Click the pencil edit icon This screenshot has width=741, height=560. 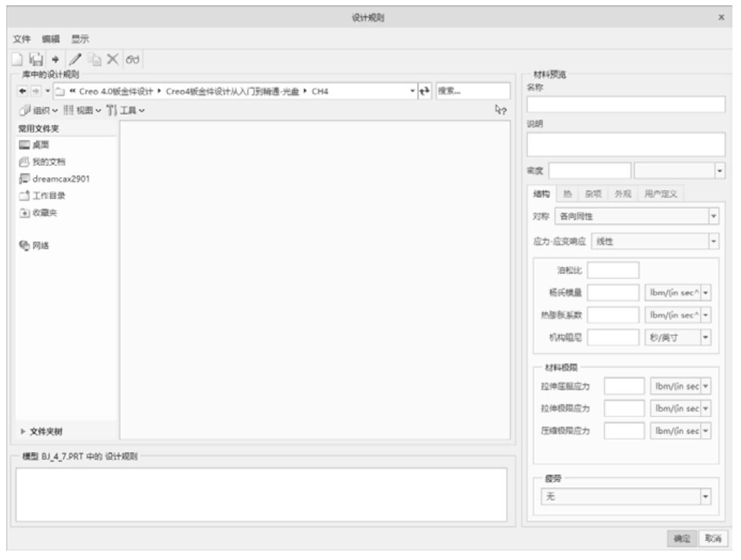75,59
